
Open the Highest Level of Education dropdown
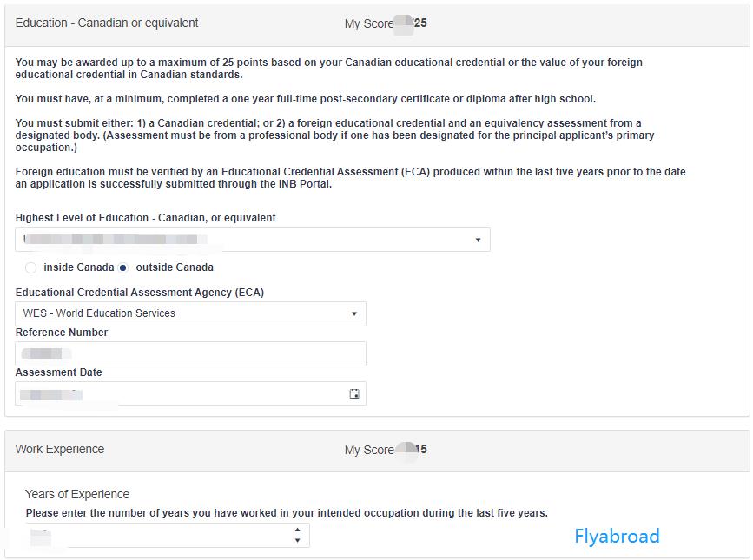[x=252, y=240]
